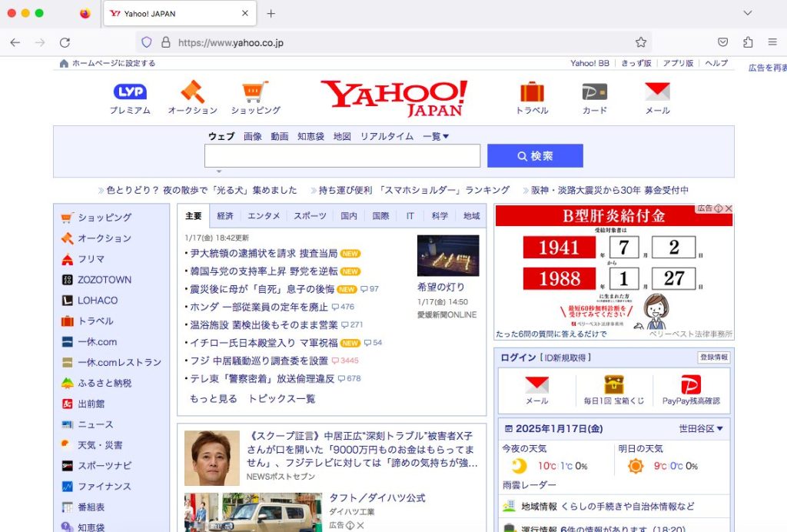Open トピックス一覧 link
This screenshot has height=532, width=787.
click(281, 398)
